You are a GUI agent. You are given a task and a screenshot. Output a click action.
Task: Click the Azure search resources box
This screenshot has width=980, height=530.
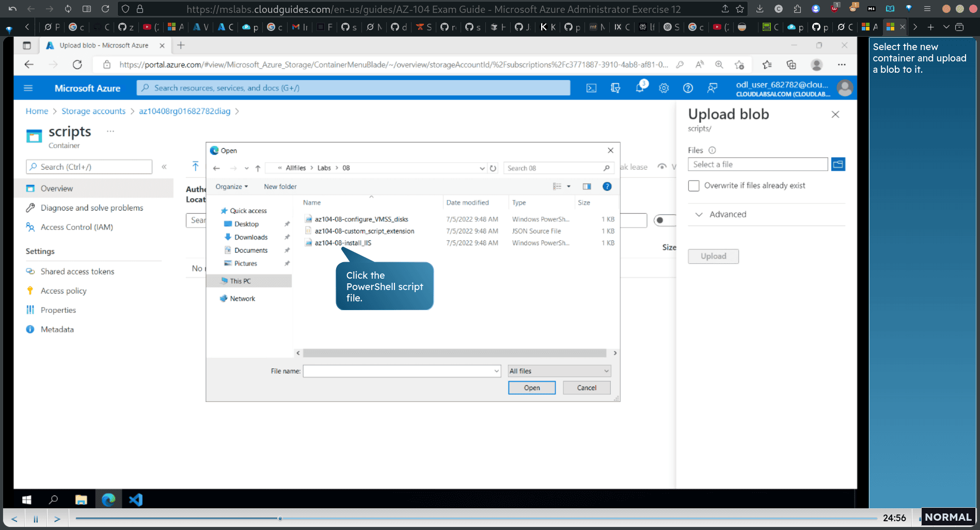pos(354,88)
